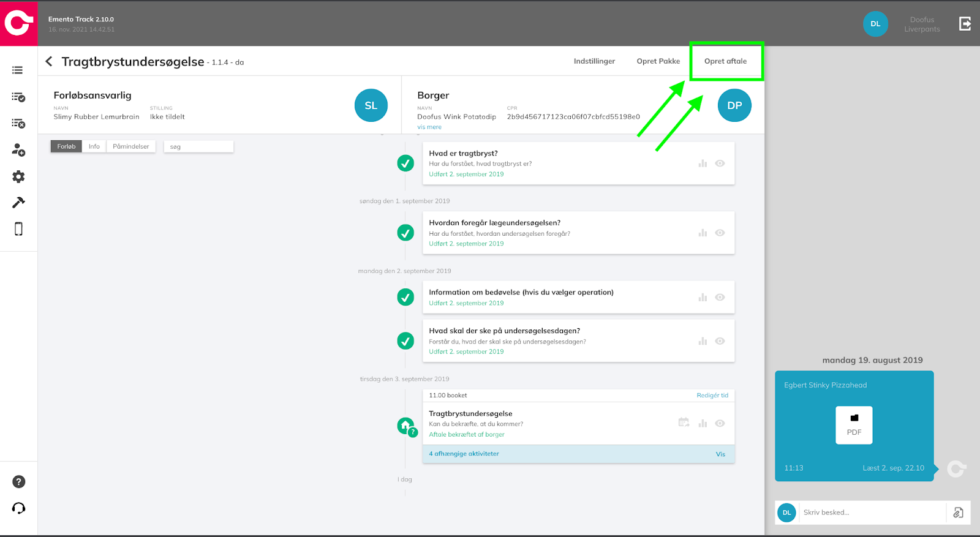Image resolution: width=980 pixels, height=537 pixels.
Task: Click the 'Skriv besked...' message field
Action: tap(870, 513)
